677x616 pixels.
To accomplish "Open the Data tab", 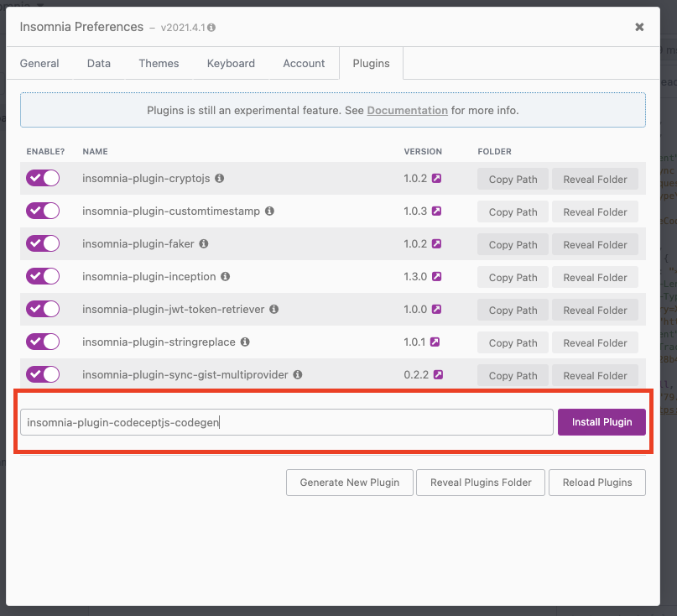I will click(x=99, y=64).
